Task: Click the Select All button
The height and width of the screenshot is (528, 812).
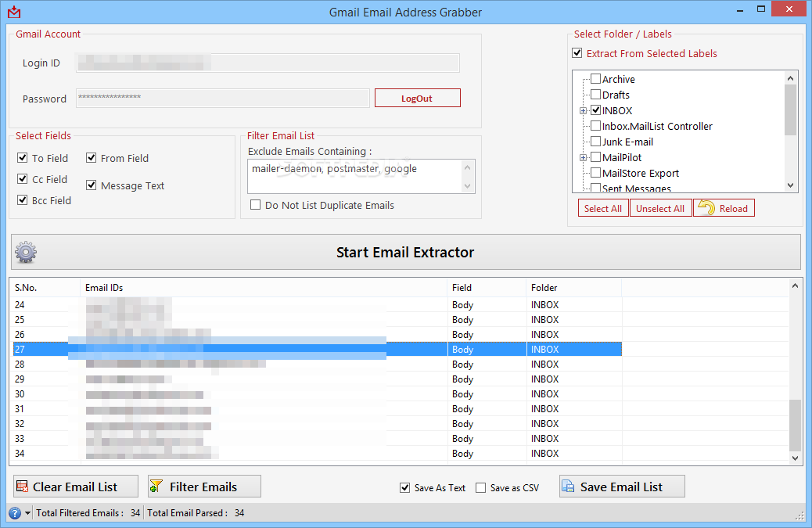Action: (603, 208)
